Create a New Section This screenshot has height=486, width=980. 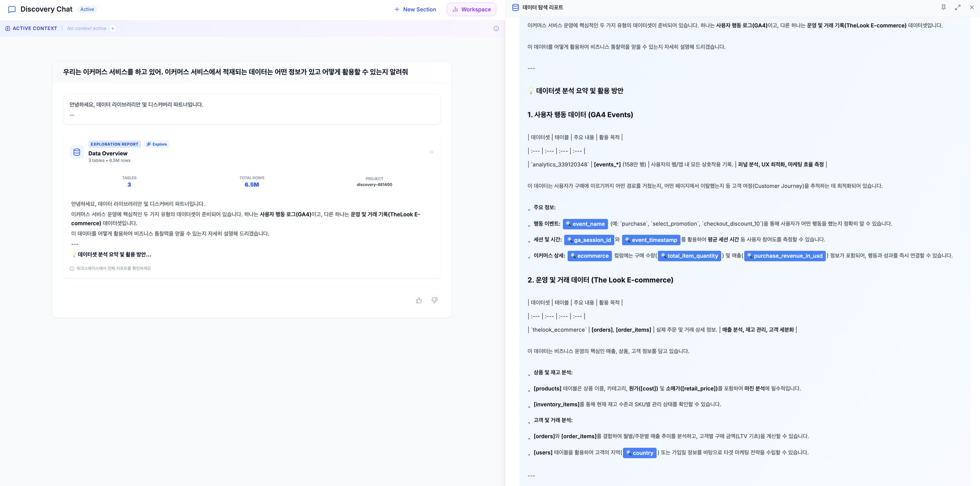[x=415, y=9]
